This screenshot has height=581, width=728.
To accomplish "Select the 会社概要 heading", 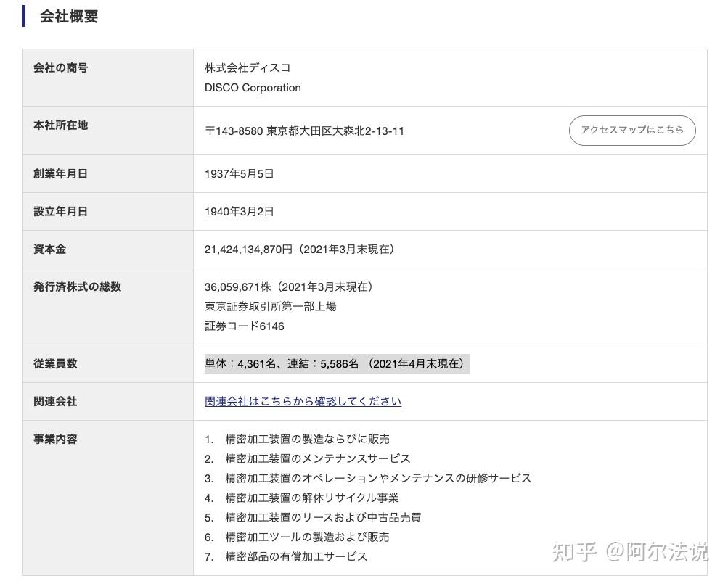I will click(x=69, y=17).
